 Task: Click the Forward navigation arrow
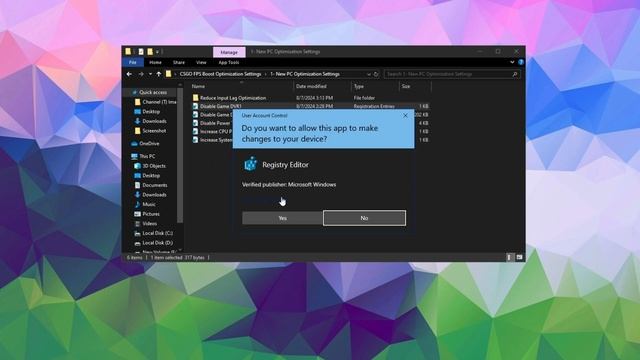pyautogui.click(x=141, y=74)
